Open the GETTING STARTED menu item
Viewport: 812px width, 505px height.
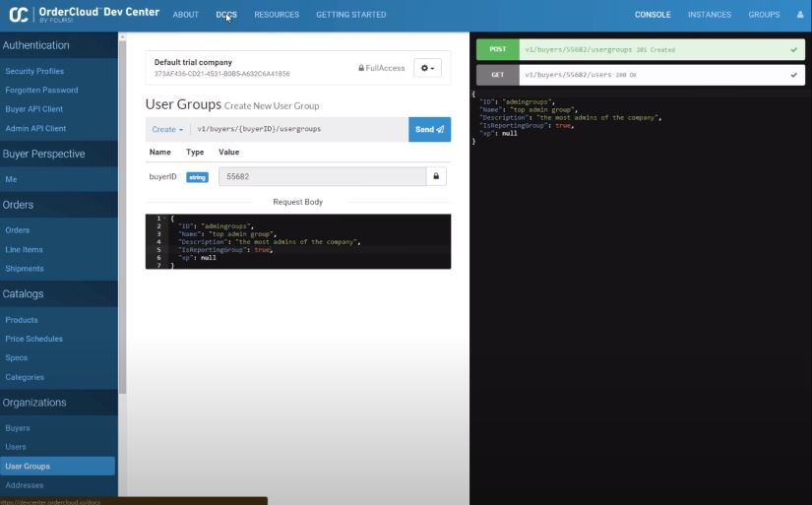351,15
